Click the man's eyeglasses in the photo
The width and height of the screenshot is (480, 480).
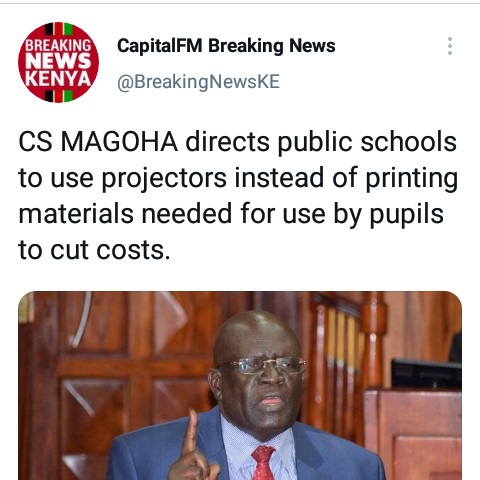[x=263, y=366]
